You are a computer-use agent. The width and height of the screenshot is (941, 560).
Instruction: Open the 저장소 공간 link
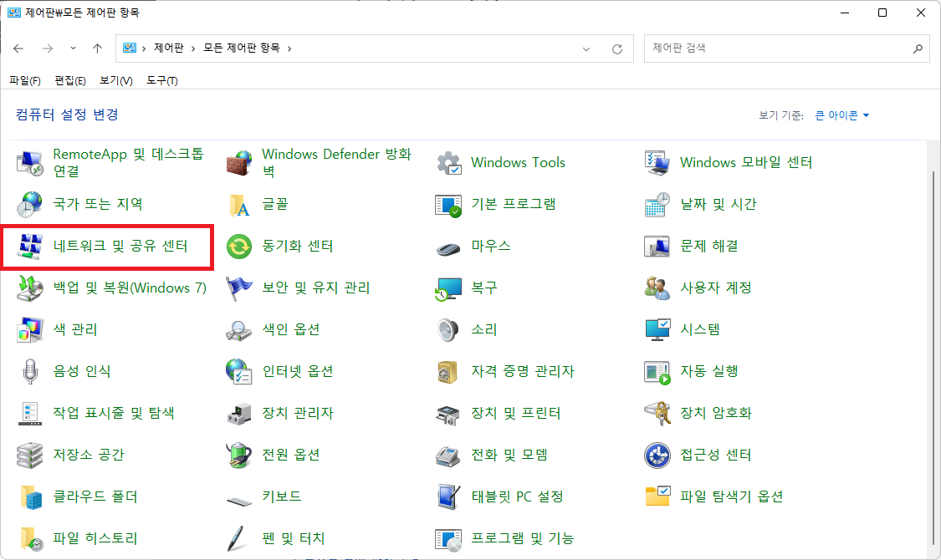click(x=88, y=455)
